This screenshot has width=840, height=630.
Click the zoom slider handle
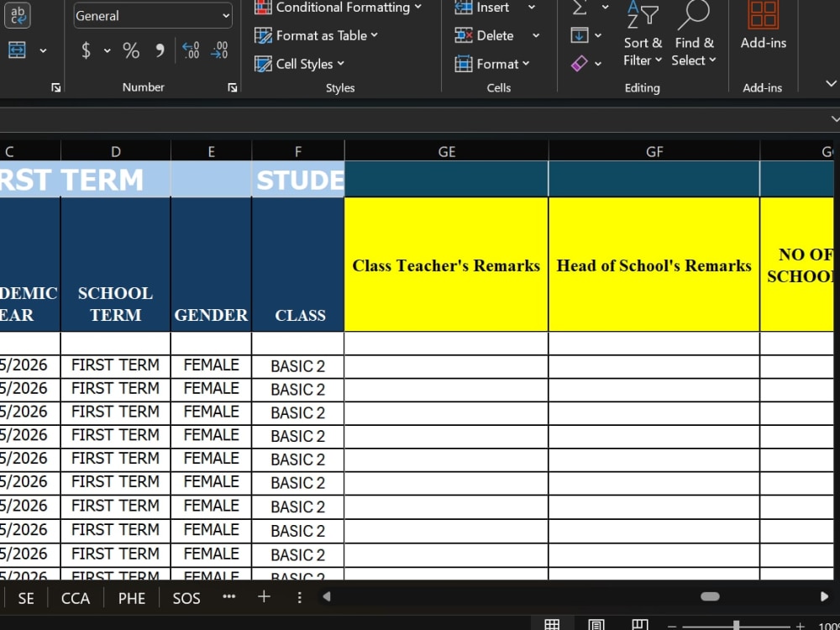[x=737, y=625]
